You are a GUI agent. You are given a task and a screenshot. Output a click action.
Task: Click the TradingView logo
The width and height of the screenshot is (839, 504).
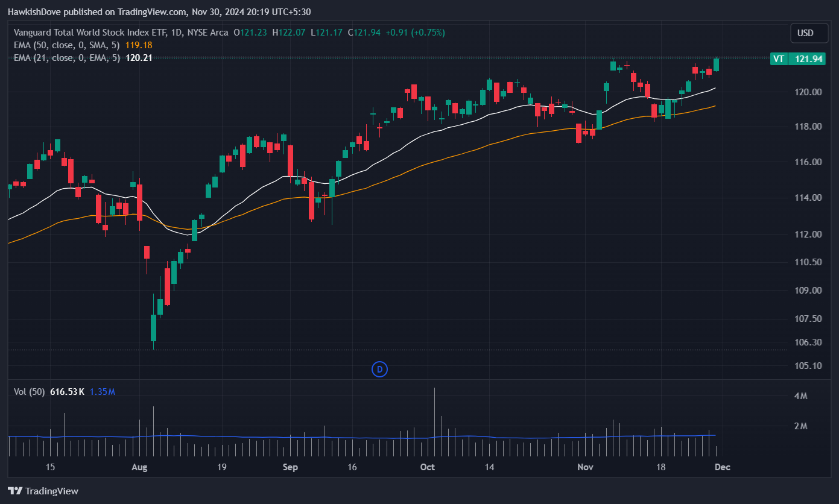43,491
